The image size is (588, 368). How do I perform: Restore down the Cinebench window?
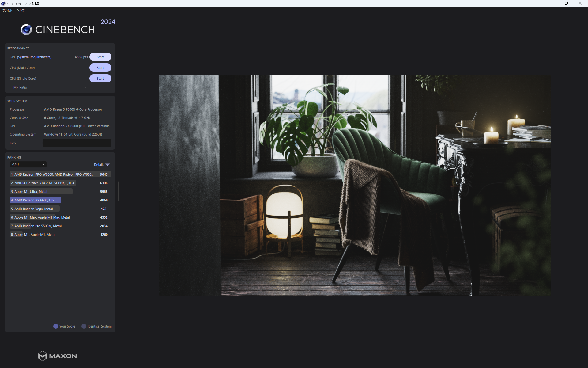(x=566, y=3)
